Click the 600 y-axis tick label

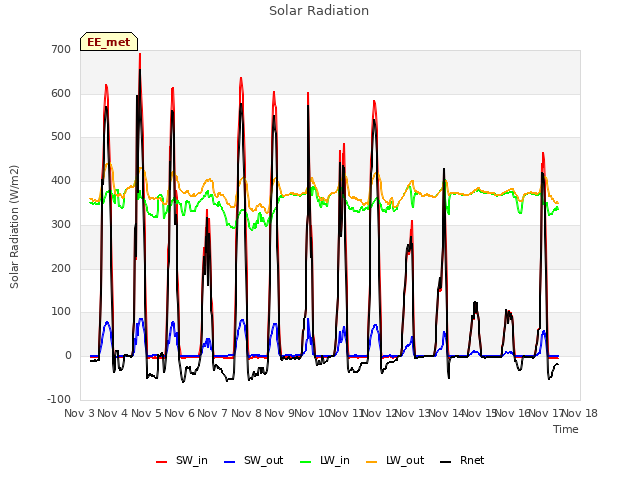click(61, 93)
